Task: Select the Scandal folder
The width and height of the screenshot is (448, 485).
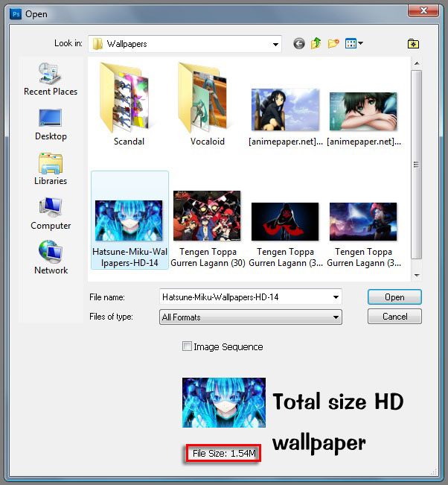Action: click(x=129, y=104)
